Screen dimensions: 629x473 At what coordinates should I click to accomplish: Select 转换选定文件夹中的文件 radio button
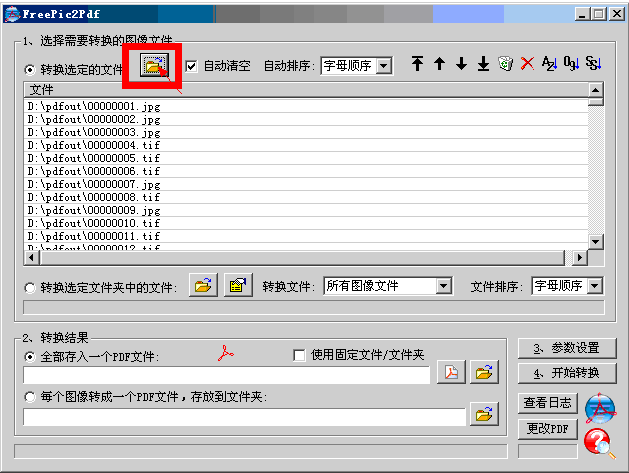pos(30,288)
